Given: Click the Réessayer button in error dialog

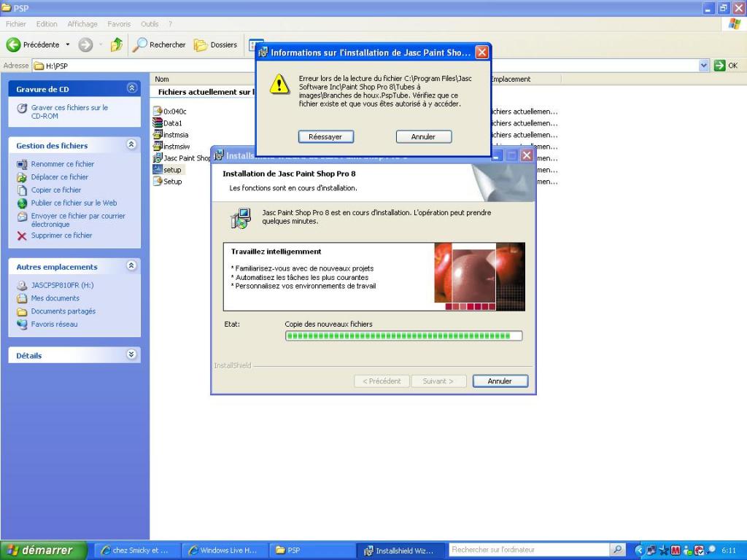Looking at the screenshot, I should click(325, 136).
